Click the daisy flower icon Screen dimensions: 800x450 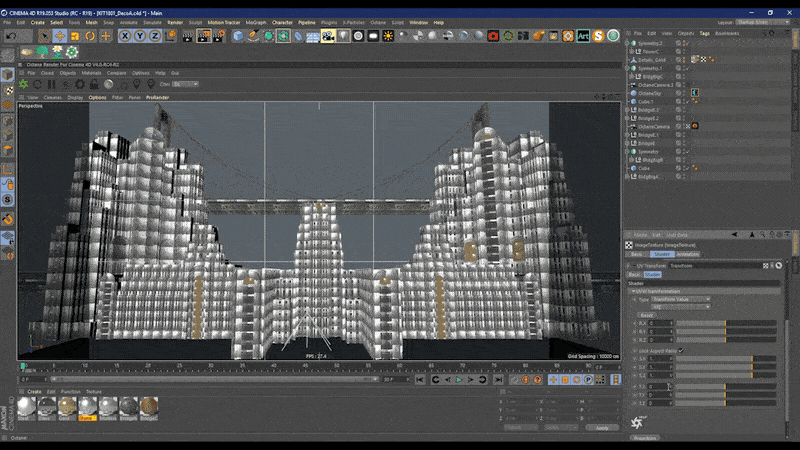[x=57, y=52]
